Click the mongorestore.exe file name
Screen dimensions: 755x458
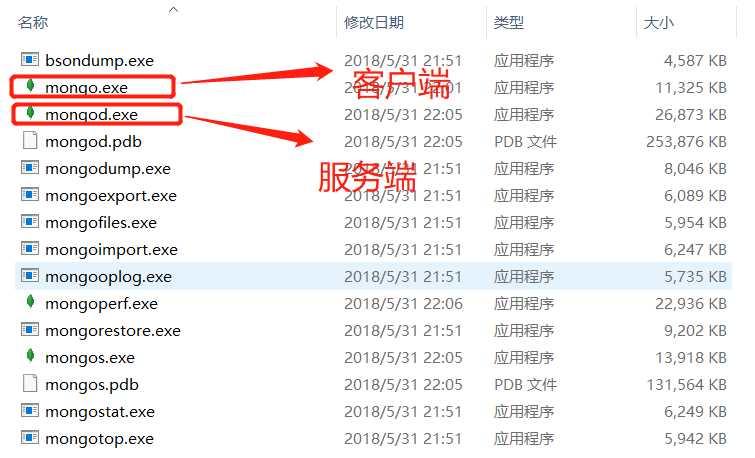coord(113,330)
